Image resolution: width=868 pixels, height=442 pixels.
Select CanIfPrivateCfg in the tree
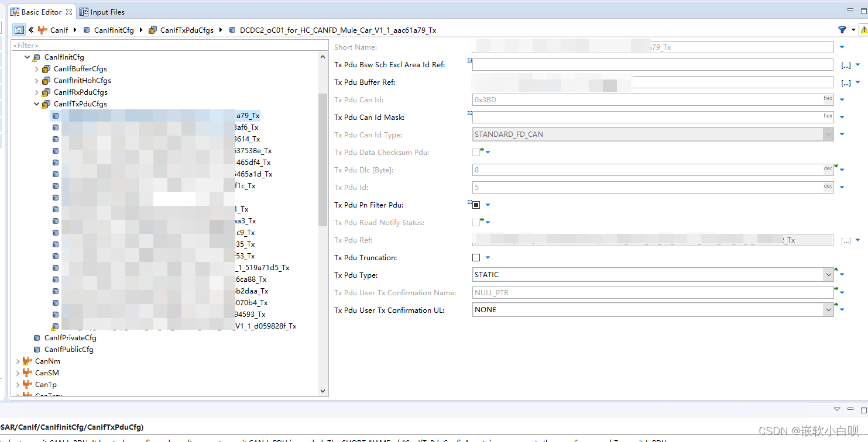click(x=70, y=338)
